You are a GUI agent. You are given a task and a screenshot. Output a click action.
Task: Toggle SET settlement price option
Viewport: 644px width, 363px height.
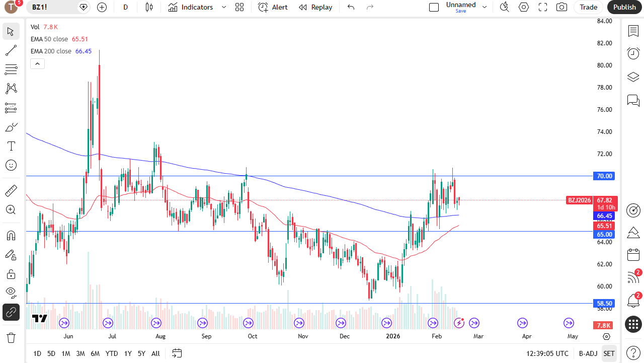coord(609,353)
